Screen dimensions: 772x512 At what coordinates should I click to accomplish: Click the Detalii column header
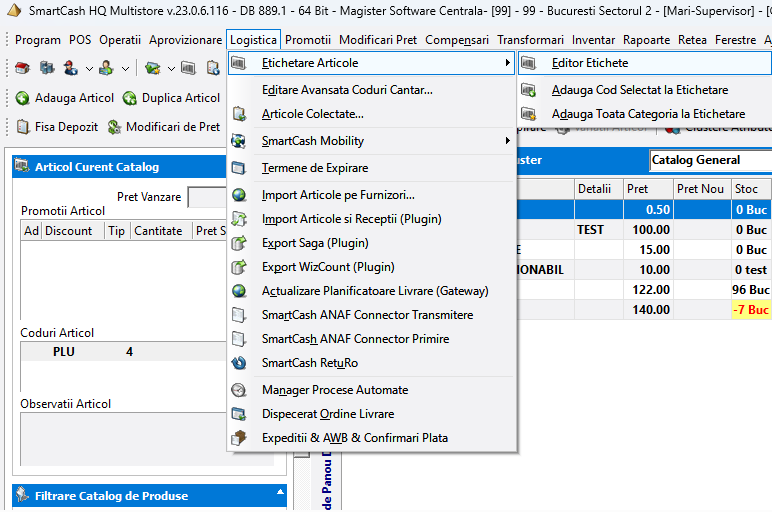tap(598, 189)
